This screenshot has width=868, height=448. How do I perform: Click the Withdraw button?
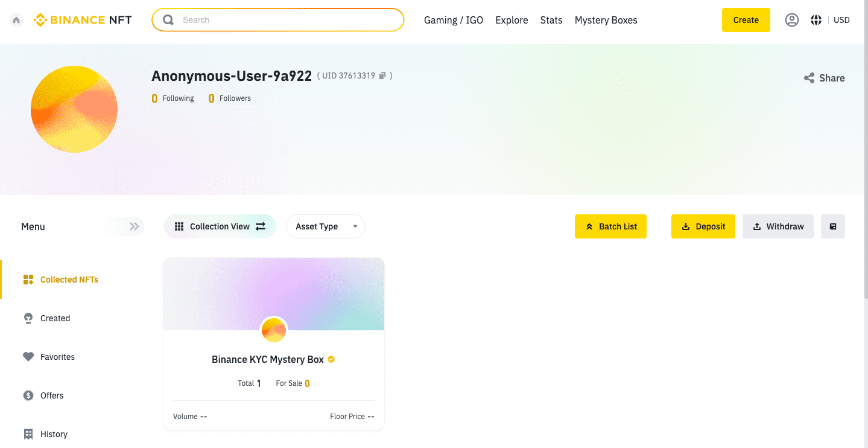pyautogui.click(x=778, y=226)
